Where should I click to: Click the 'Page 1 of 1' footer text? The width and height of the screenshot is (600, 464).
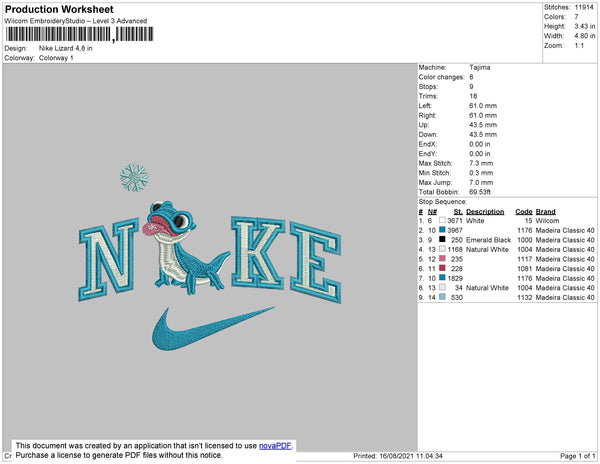click(x=577, y=456)
